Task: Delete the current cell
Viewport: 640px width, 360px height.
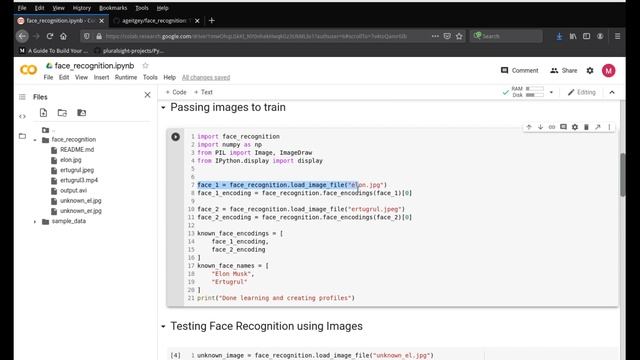Action: tap(586, 127)
